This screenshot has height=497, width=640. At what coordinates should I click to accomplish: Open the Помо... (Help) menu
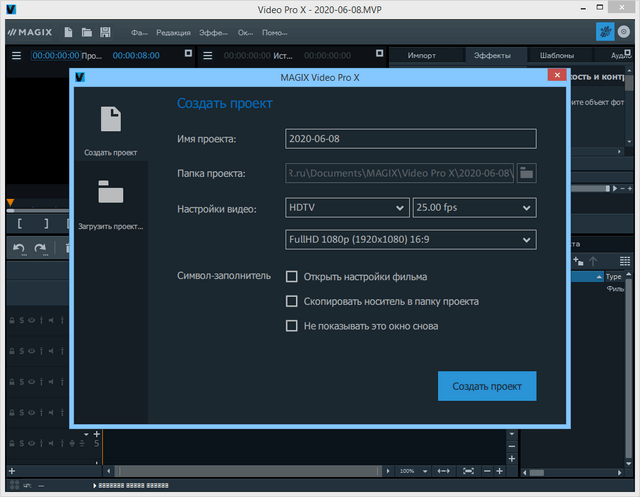[275, 33]
